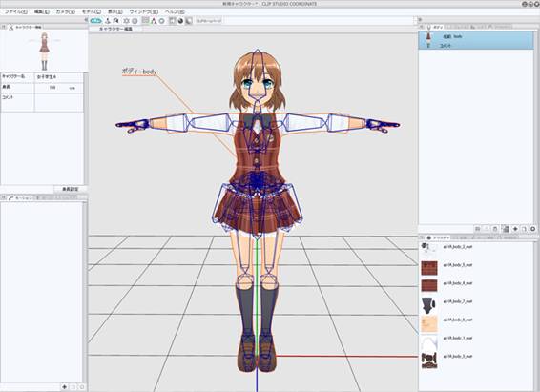Click the gear settings icon in the ボディ panel footer
The image size is (540, 392).
point(533,229)
